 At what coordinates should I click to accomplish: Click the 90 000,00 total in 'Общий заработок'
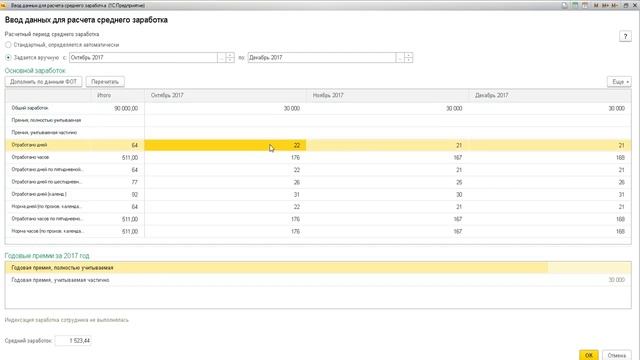(126, 109)
